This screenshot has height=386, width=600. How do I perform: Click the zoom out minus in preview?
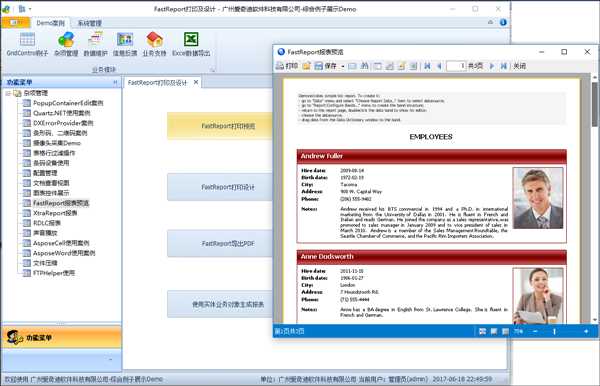[535, 331]
